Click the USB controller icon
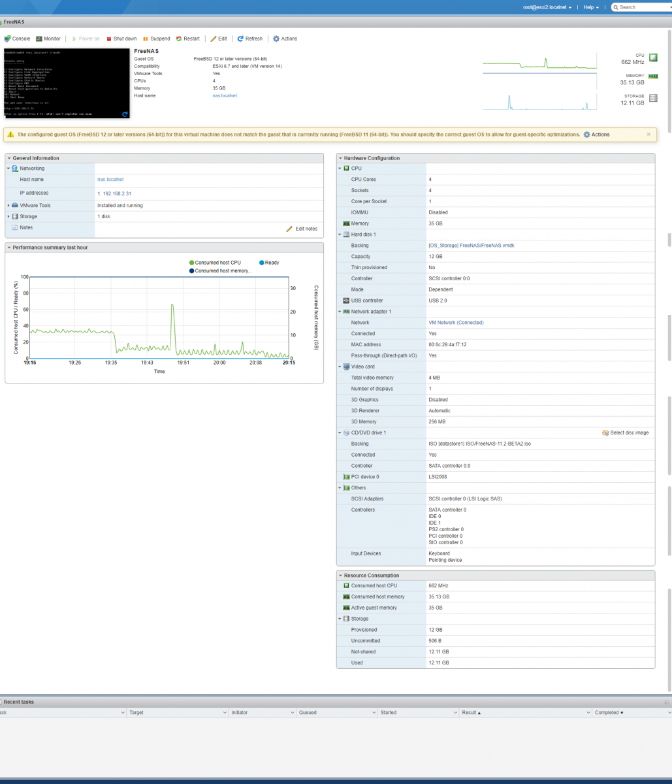 pos(346,301)
